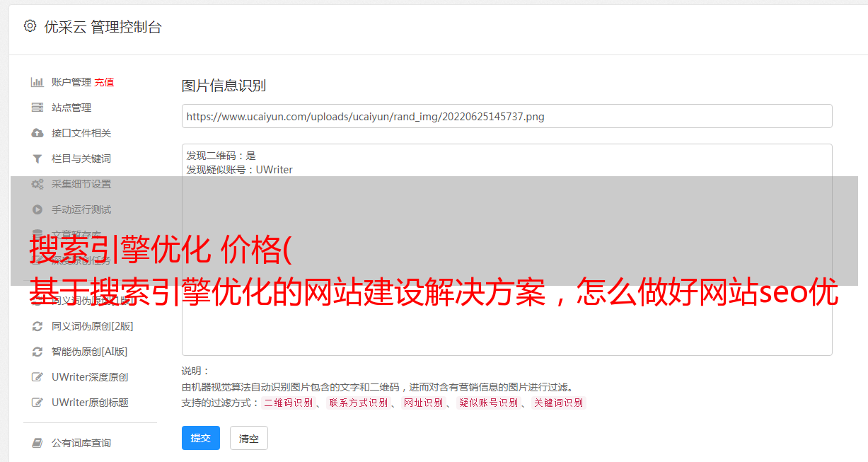The height and width of the screenshot is (462, 868).
Task: Click the result line 发现二维码：是
Action: pyautogui.click(x=221, y=156)
